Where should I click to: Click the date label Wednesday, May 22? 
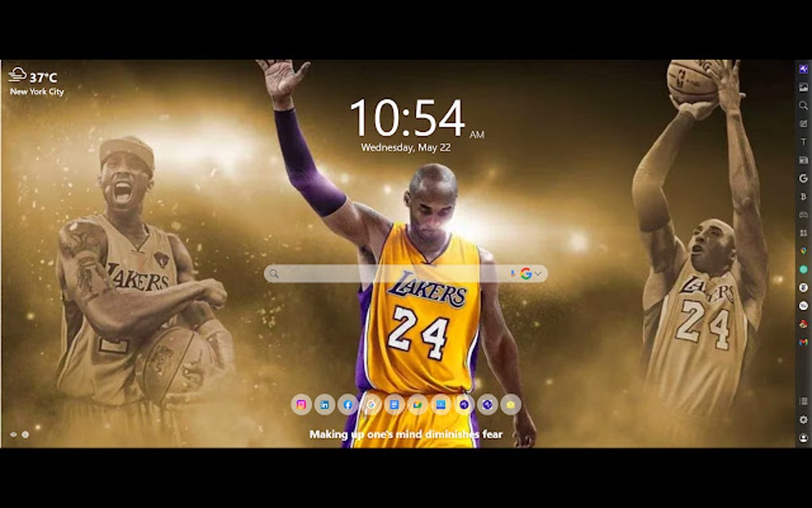coord(406,146)
